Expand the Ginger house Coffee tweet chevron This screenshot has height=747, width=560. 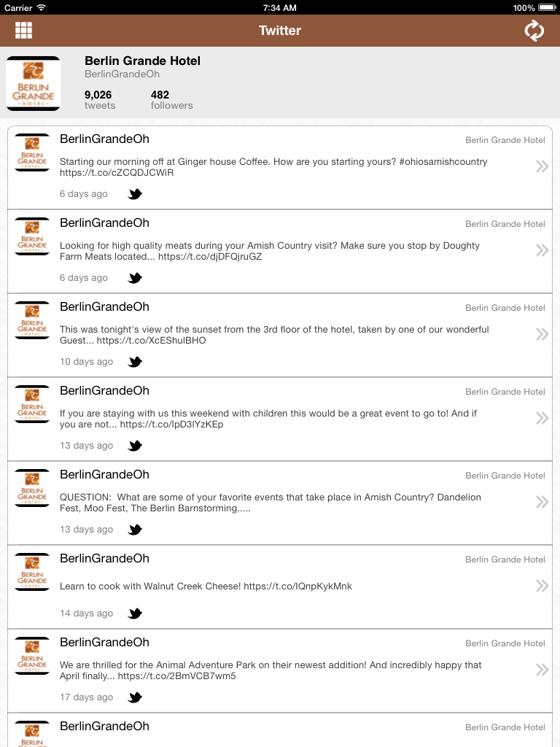pos(542,166)
